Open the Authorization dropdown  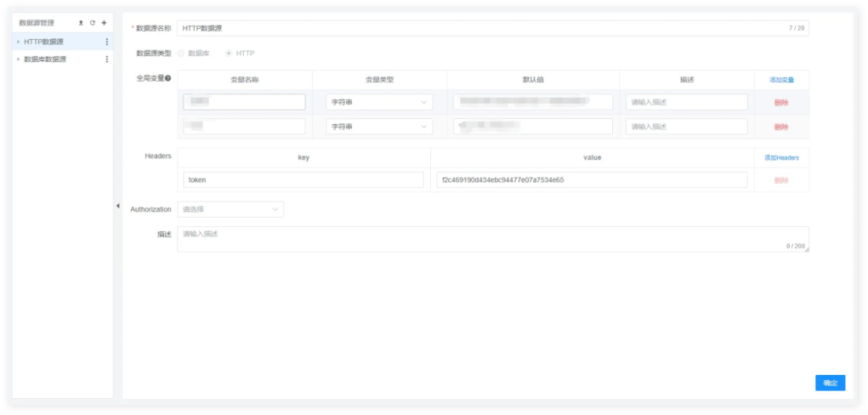[230, 209]
